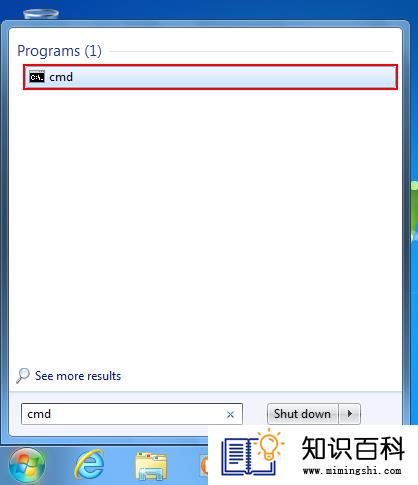Click the book and lightbulb logo
Viewport: 418px width, 485px height.
pos(253,454)
